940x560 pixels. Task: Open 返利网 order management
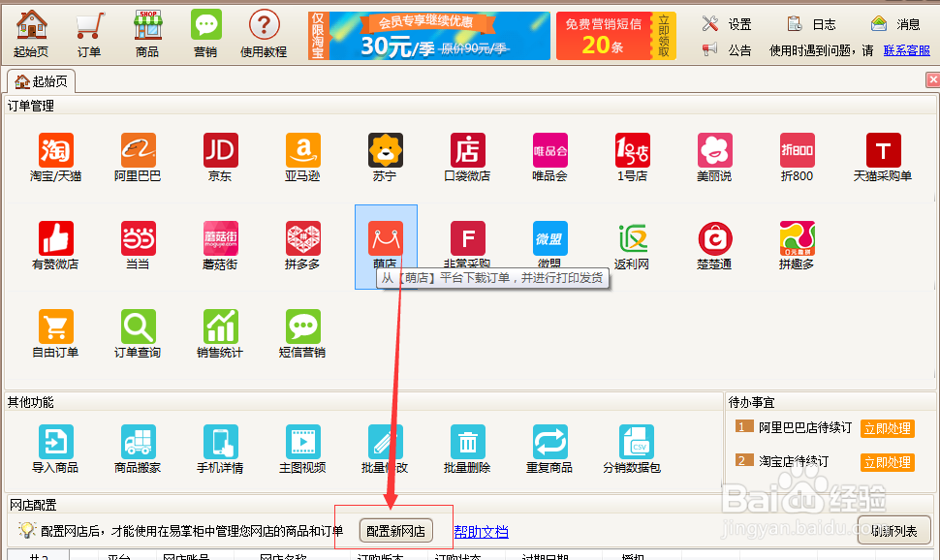[633, 246]
